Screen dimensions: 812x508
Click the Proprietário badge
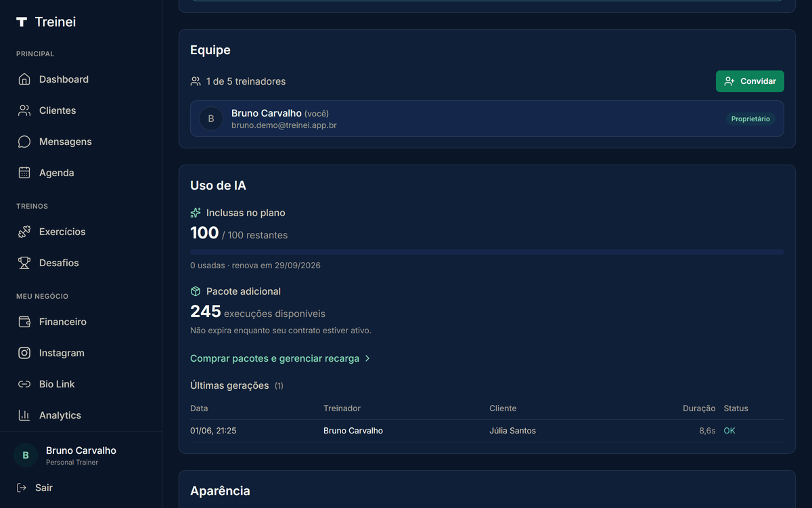pos(750,119)
